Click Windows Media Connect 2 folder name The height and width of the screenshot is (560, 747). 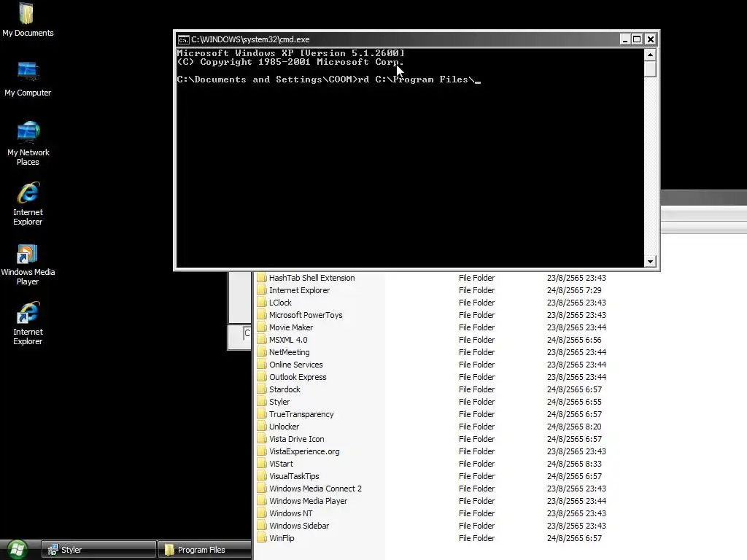coord(315,489)
